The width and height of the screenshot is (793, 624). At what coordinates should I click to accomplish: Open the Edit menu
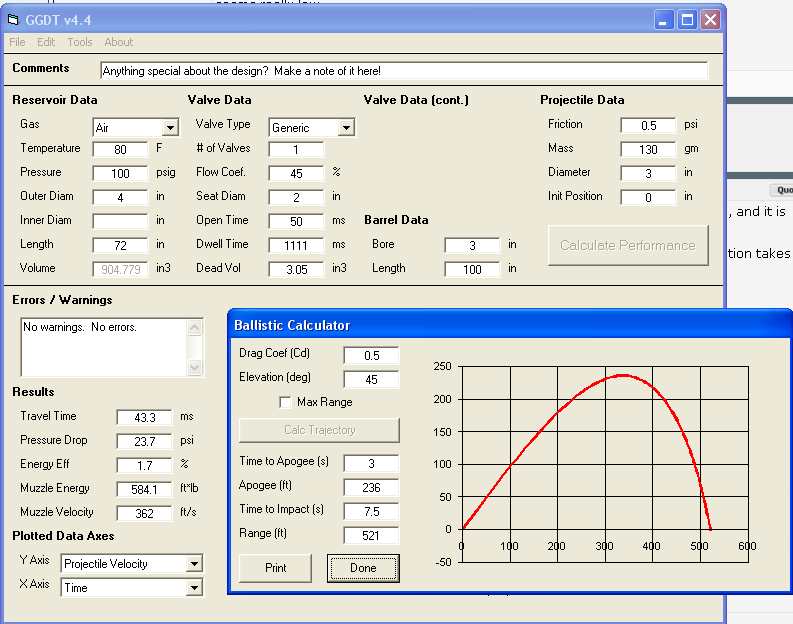[x=46, y=42]
